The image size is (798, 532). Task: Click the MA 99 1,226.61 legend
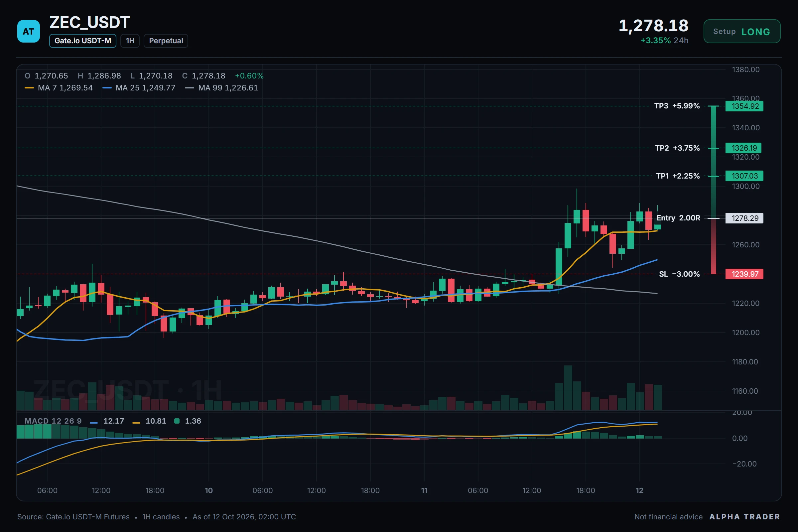tap(221, 88)
